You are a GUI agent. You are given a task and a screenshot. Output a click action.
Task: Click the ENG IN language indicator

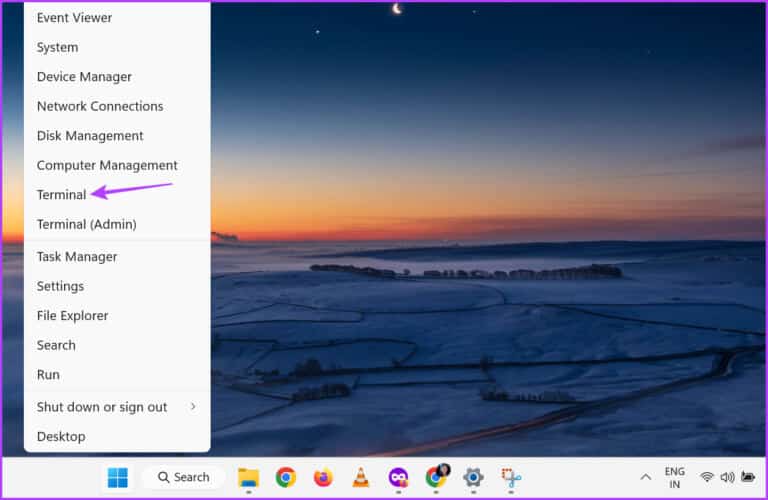674,477
